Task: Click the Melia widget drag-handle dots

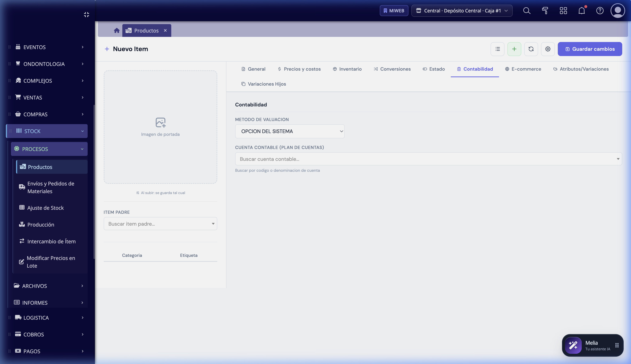Action: pyautogui.click(x=617, y=345)
